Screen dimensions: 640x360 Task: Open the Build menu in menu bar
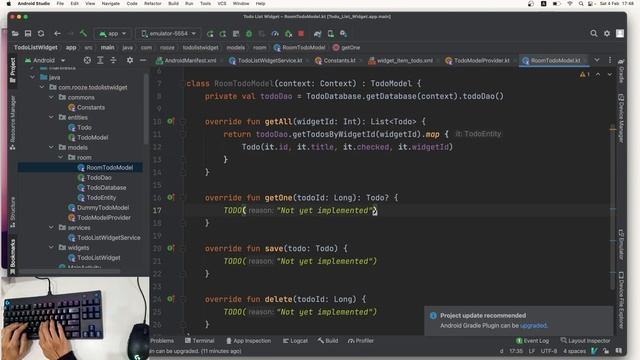point(173,4)
